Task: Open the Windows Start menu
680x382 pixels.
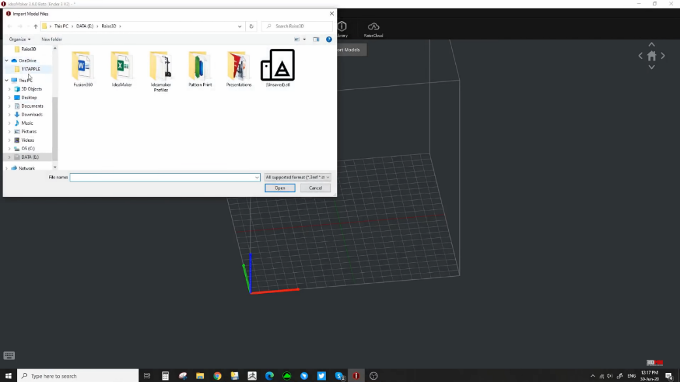Action: pos(8,376)
